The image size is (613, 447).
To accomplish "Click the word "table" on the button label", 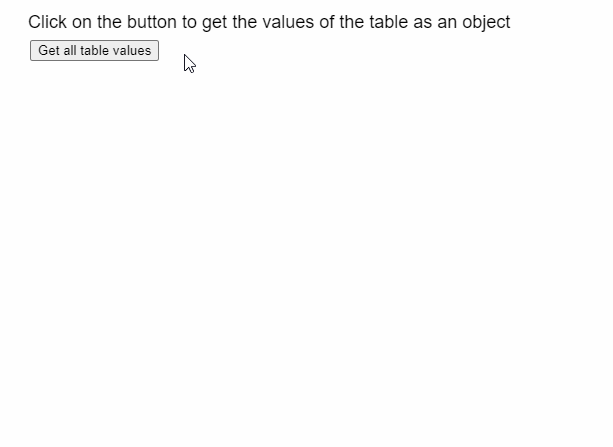I will (x=95, y=51).
